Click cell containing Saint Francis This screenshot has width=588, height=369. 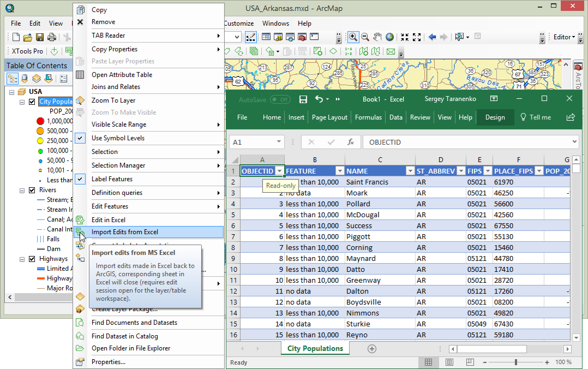pyautogui.click(x=380, y=182)
